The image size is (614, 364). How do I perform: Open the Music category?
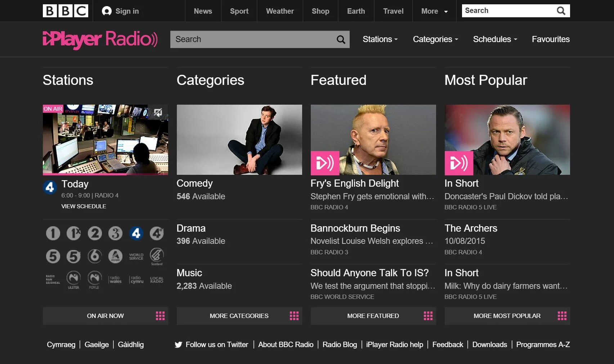click(189, 273)
